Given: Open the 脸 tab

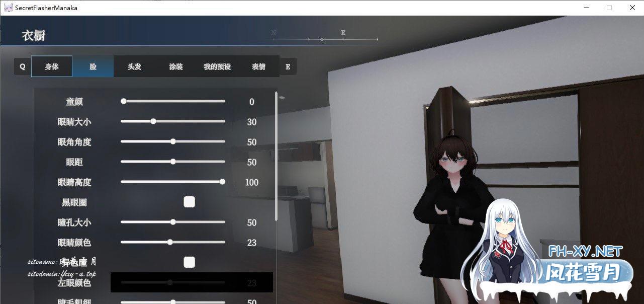Looking at the screenshot, I should tap(93, 66).
